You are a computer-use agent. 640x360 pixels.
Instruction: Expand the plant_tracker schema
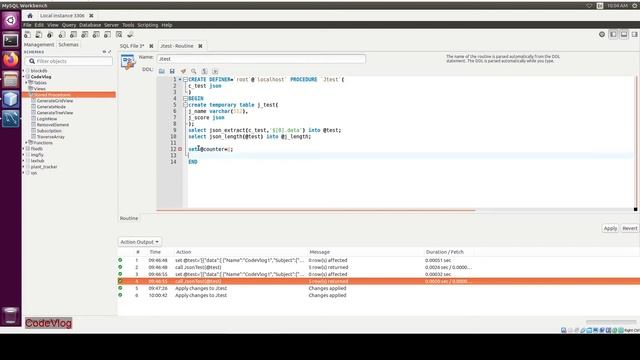[x=24, y=167]
